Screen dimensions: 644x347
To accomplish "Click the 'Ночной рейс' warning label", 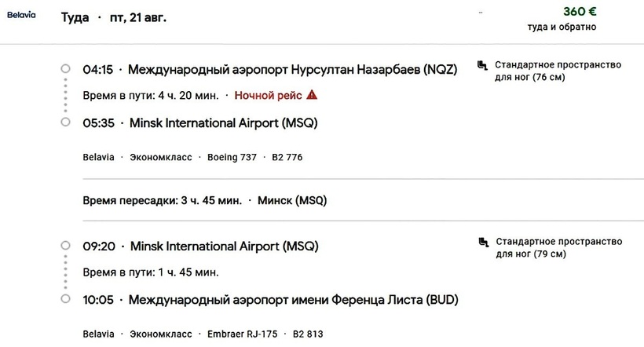I will point(268,96).
